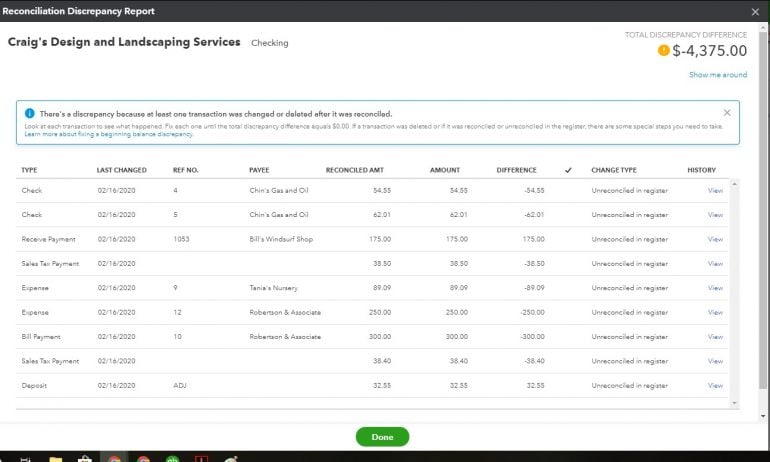This screenshot has width=770, height=462.
Task: View history for Bill's Windsurf Shop payment
Action: pos(715,239)
